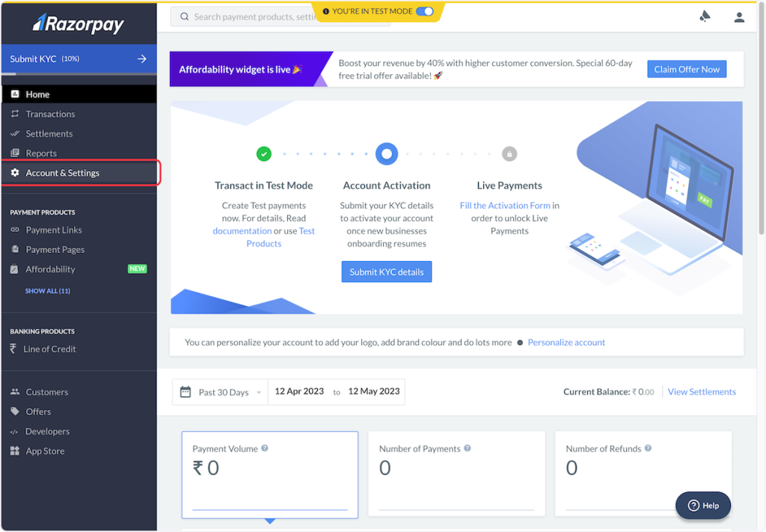Screen dimensions: 766x532
Task: Click the announcements megaphone icon
Action: (x=705, y=16)
